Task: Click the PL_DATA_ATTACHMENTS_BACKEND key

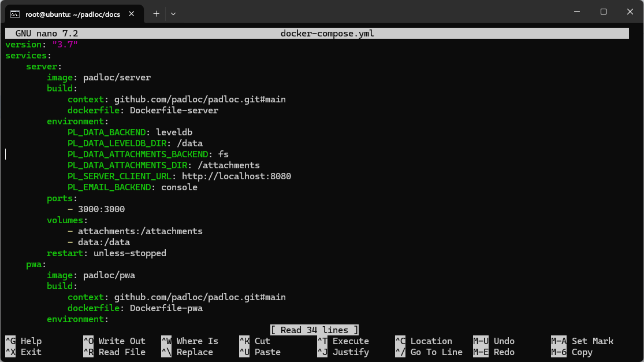Action: [138, 154]
